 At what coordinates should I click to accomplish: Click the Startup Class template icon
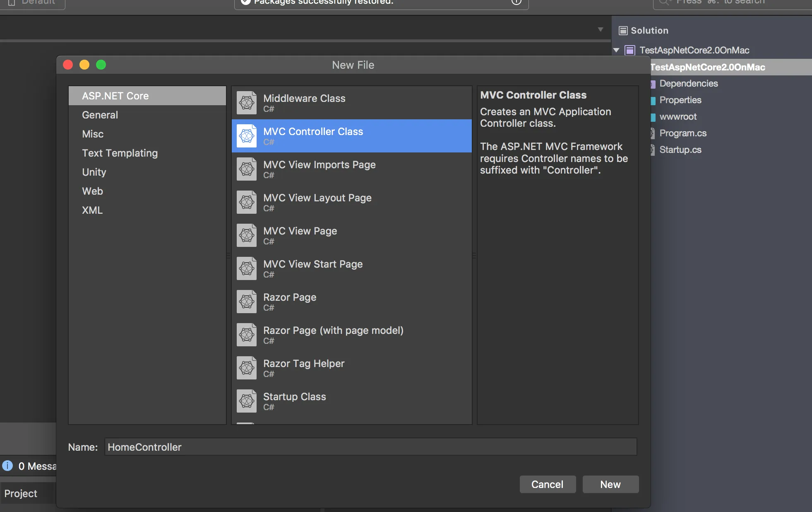[x=247, y=401]
